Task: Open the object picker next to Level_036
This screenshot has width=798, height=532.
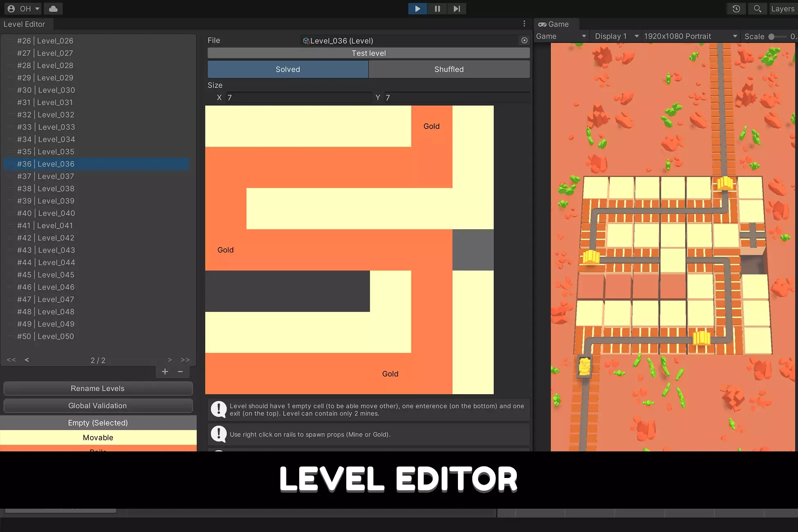Action: click(524, 41)
